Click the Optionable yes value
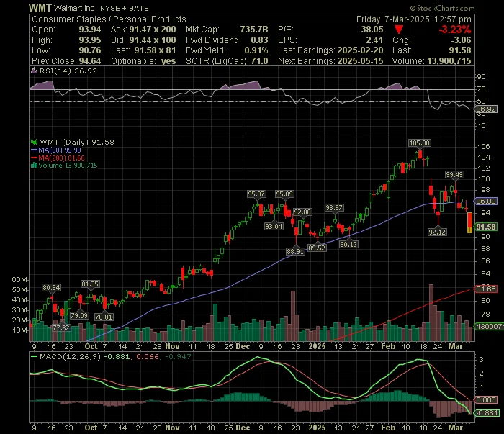The width and height of the screenshot is (504, 434). coord(168,61)
